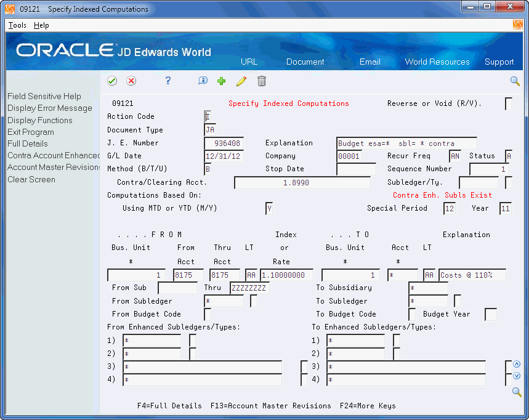Click the Status field
The height and width of the screenshot is (420, 529).
tap(509, 156)
